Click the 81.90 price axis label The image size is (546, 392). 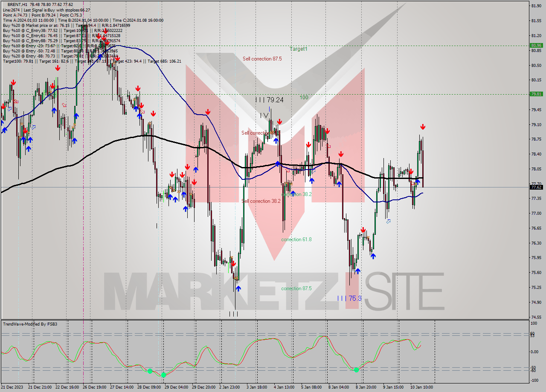coord(536,6)
